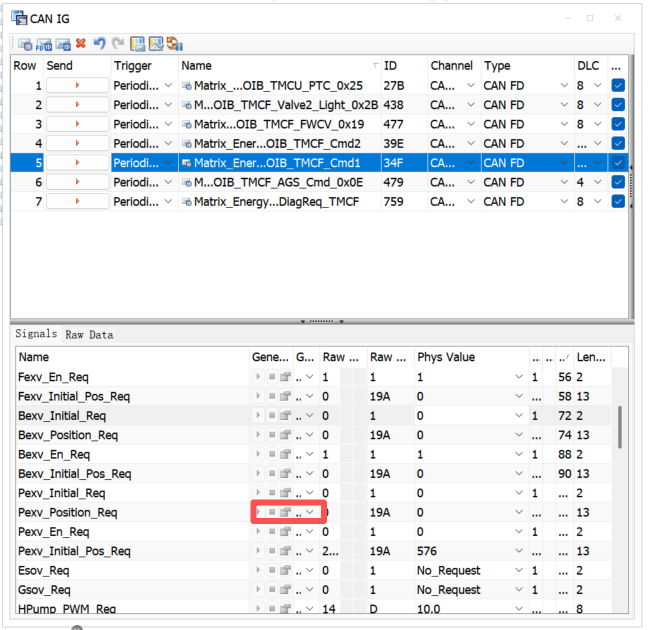Click the first envelope add-frame toolbar icon
The width and height of the screenshot is (648, 630).
point(25,44)
